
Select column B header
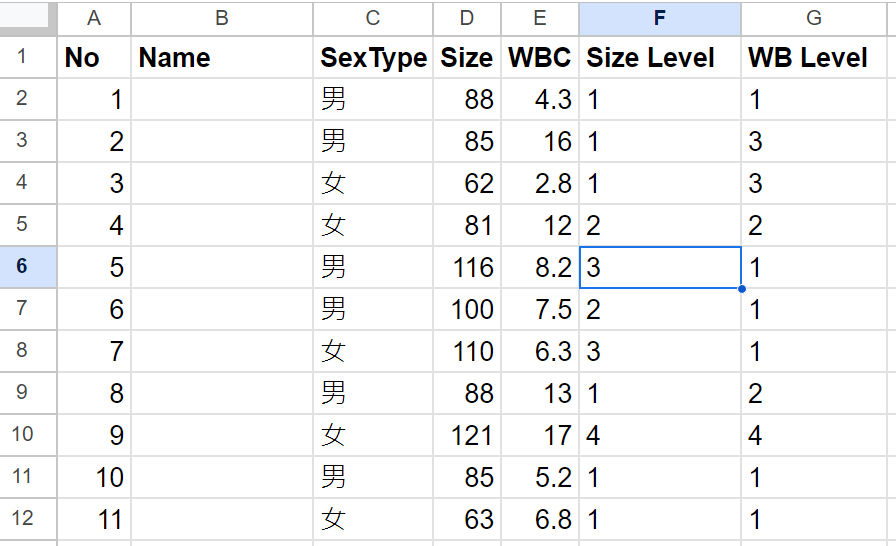tap(221, 17)
